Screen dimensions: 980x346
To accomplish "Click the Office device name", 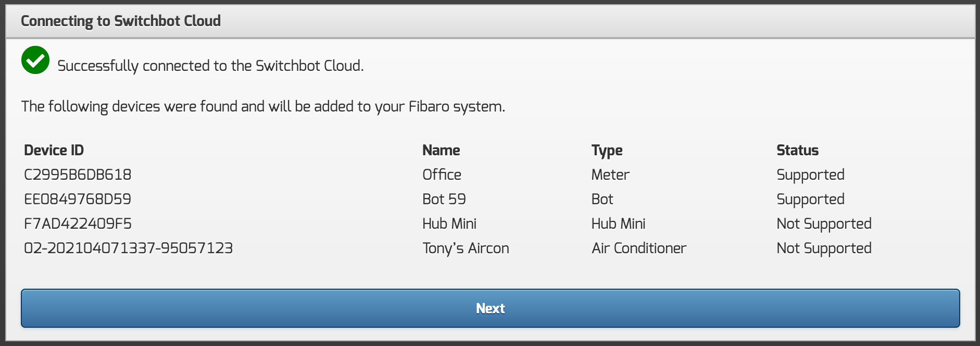I will (x=442, y=175).
